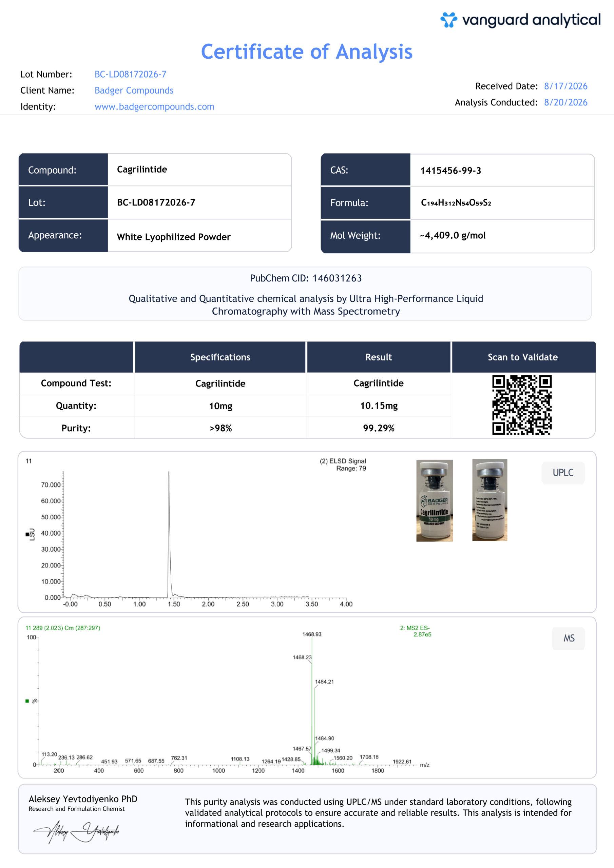
Task: Click Cagrilintide in the Specifications column
Action: click(220, 383)
